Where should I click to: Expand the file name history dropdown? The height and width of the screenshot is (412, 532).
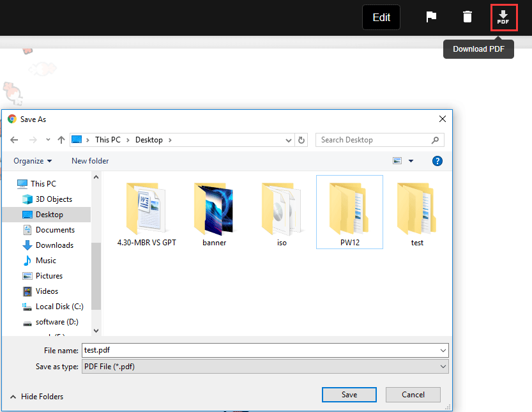coord(443,350)
